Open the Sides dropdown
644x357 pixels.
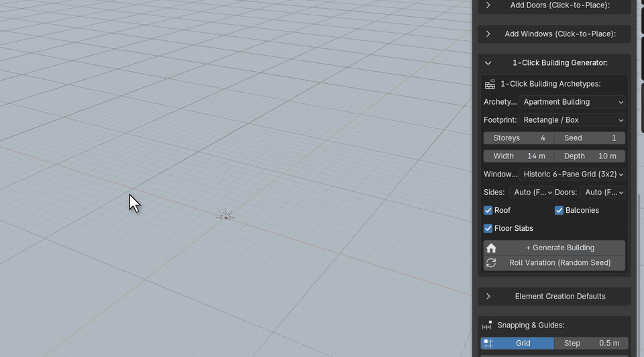click(x=531, y=193)
